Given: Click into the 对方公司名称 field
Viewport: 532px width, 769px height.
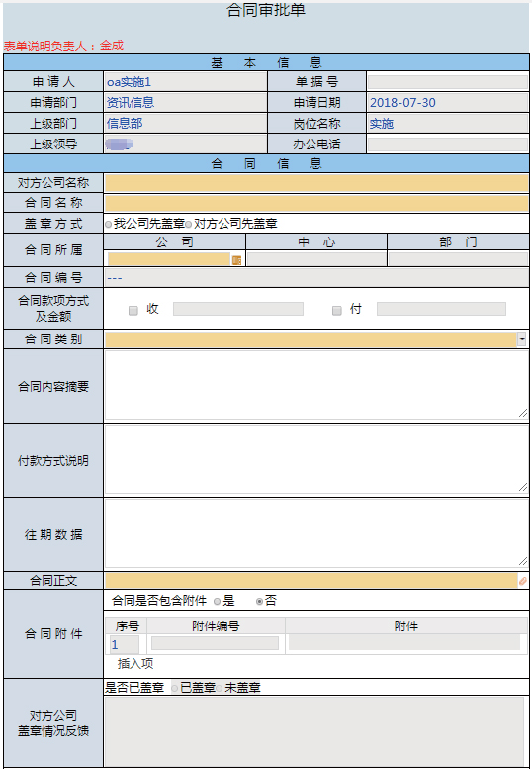Looking at the screenshot, I should (316, 183).
